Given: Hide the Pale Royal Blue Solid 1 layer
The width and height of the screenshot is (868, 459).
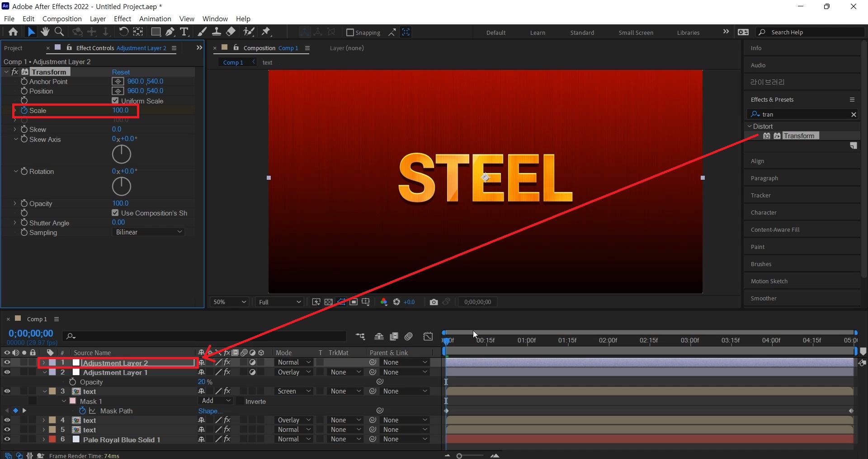Looking at the screenshot, I should (7, 439).
